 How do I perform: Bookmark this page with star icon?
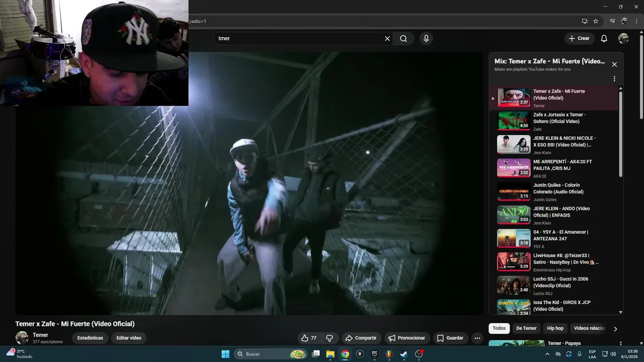click(596, 21)
